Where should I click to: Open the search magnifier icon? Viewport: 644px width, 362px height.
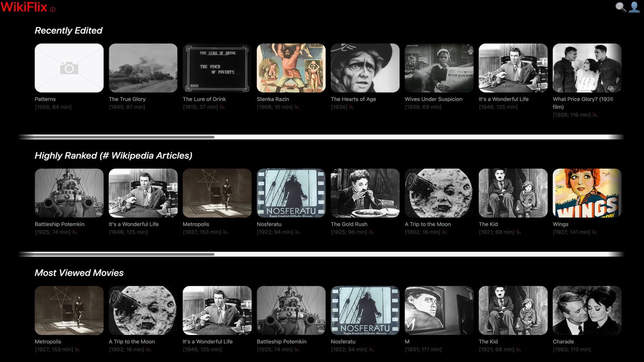point(620,7)
